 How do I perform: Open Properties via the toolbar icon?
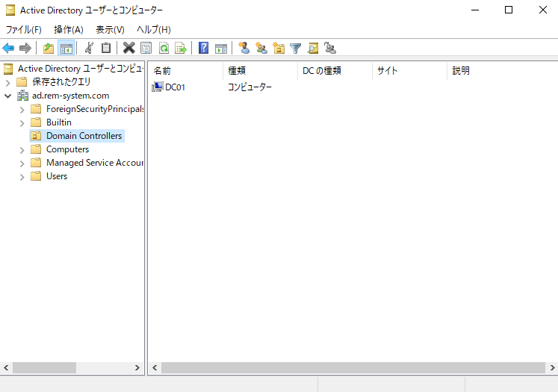146,49
